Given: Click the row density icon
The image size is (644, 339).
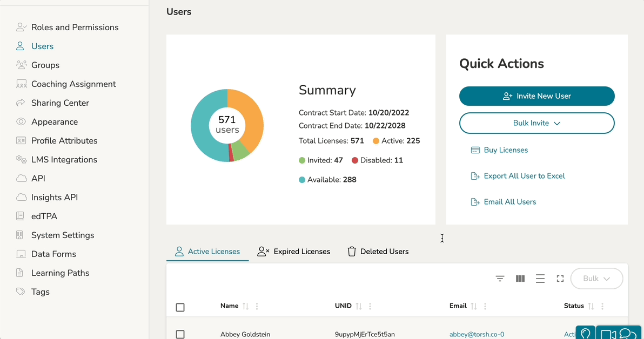Looking at the screenshot, I should pyautogui.click(x=540, y=279).
